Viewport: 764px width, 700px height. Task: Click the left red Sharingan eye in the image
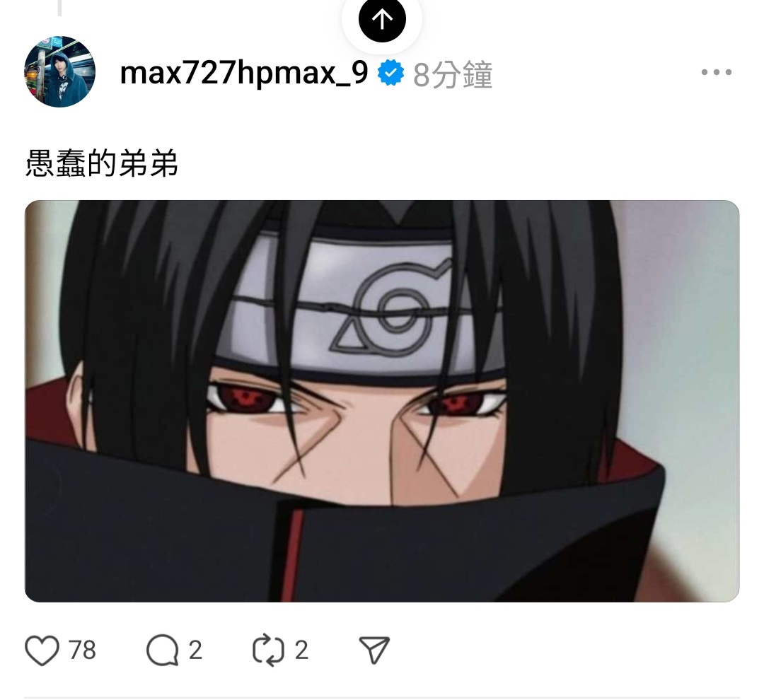pos(246,399)
